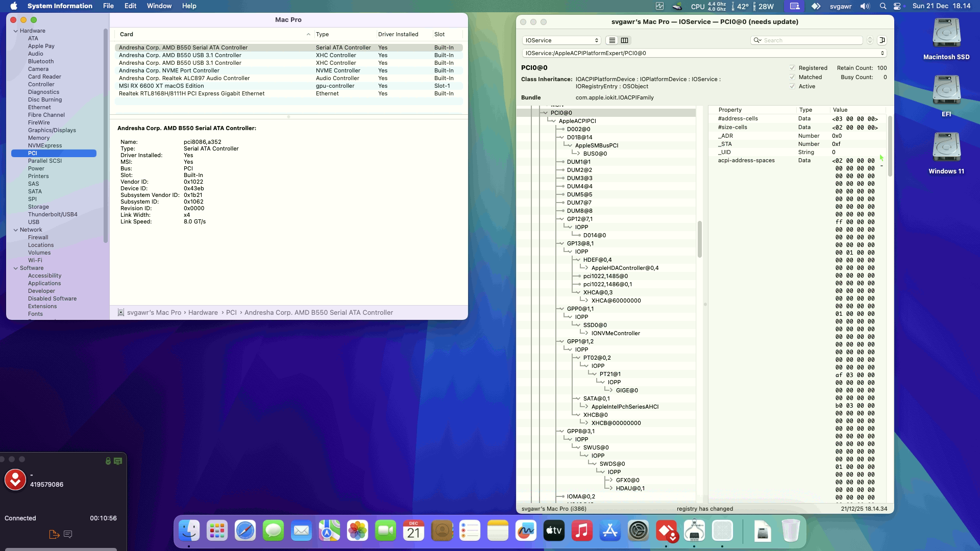Image resolution: width=980 pixels, height=551 pixels.
Task: Click Hardware in the path bar
Action: [x=203, y=313]
